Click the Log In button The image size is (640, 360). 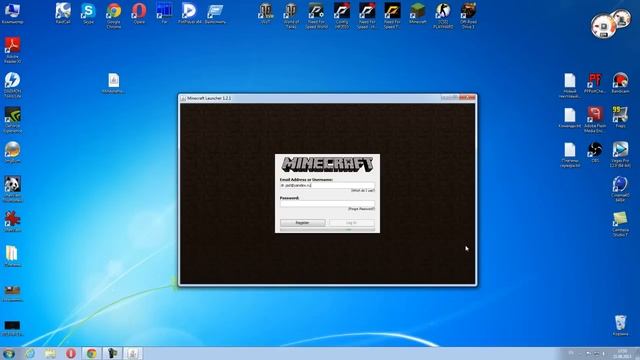[x=351, y=223]
